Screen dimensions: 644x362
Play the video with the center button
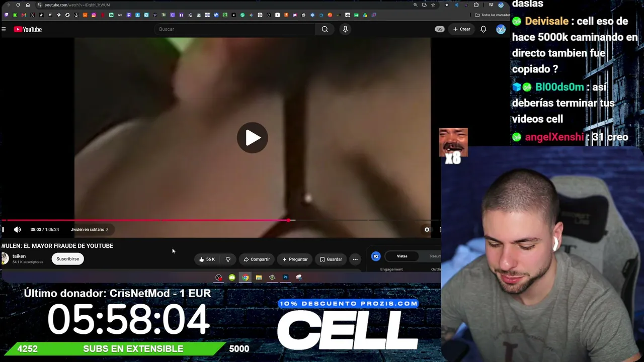pos(253,138)
